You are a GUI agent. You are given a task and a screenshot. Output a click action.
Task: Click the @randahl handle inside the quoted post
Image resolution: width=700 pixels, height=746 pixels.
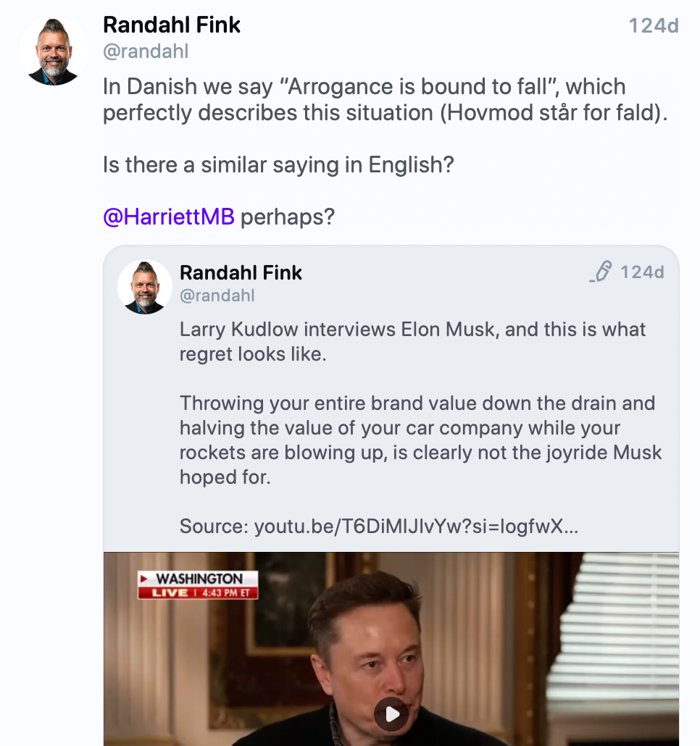pyautogui.click(x=217, y=296)
